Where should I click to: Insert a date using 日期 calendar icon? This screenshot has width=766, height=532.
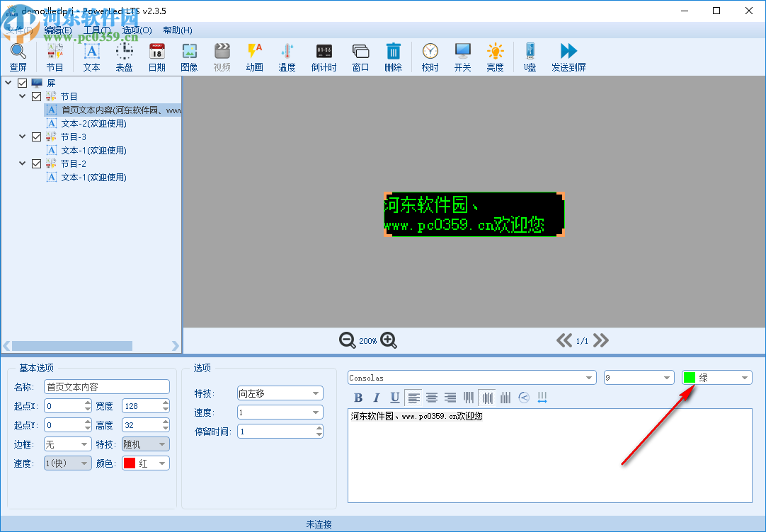(156, 57)
